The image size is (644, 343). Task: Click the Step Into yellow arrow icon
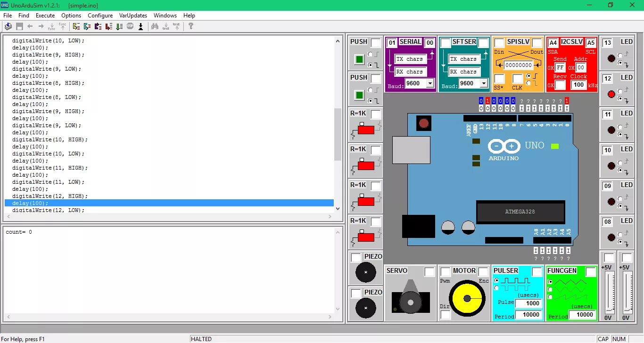tap(76, 26)
